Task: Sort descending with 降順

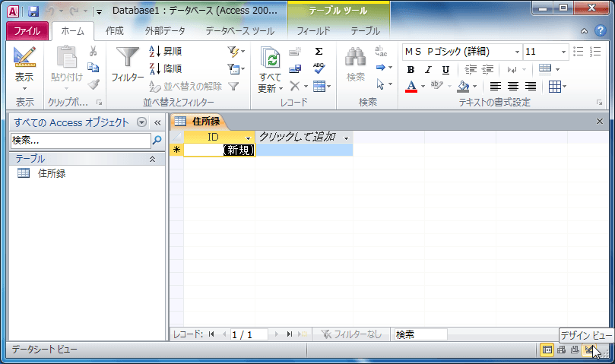Action: coord(165,68)
